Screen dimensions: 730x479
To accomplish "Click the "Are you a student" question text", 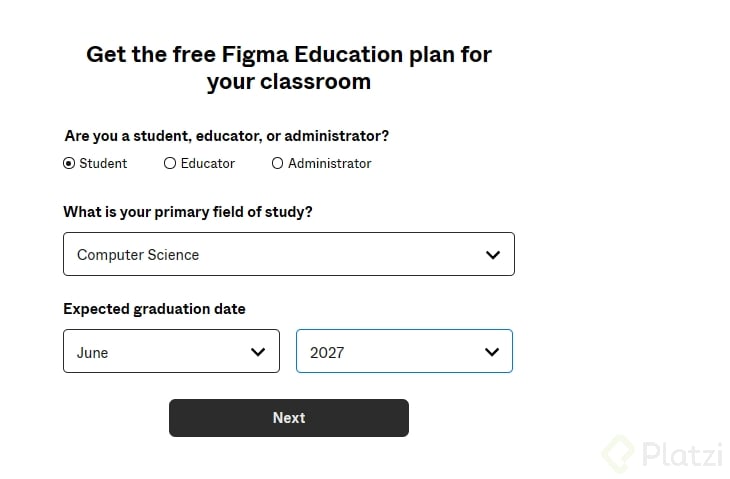I will (x=226, y=135).
